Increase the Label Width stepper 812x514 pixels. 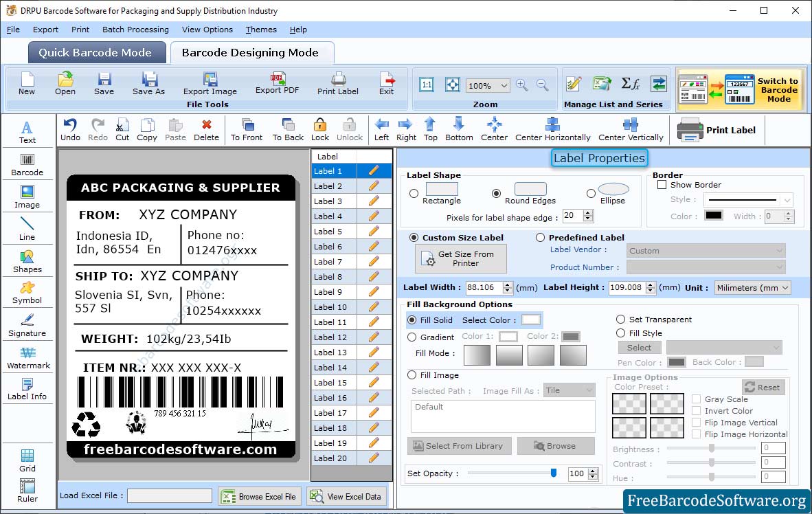[508, 284]
